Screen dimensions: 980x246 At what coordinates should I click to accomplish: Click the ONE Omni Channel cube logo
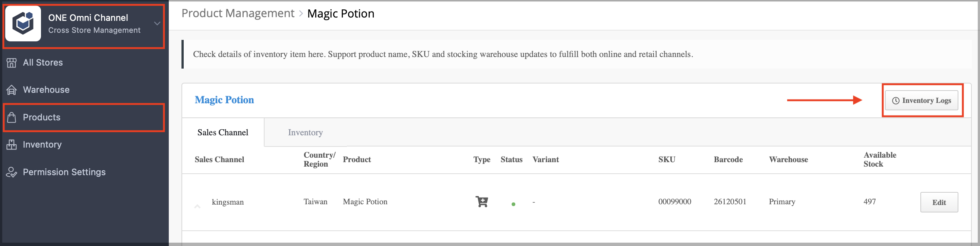coord(23,23)
